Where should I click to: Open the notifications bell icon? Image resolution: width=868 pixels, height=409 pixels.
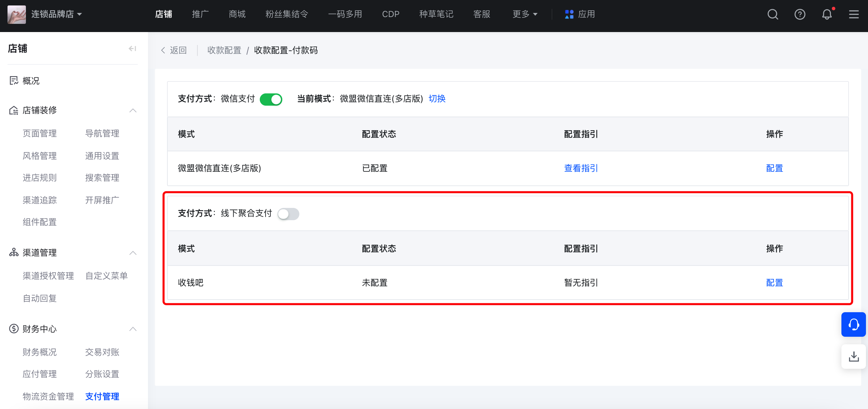pos(826,14)
